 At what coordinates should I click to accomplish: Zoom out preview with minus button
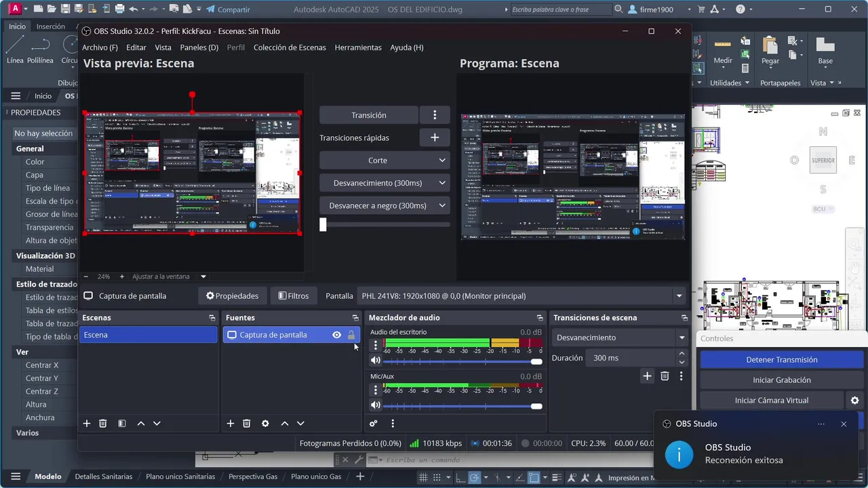point(86,277)
